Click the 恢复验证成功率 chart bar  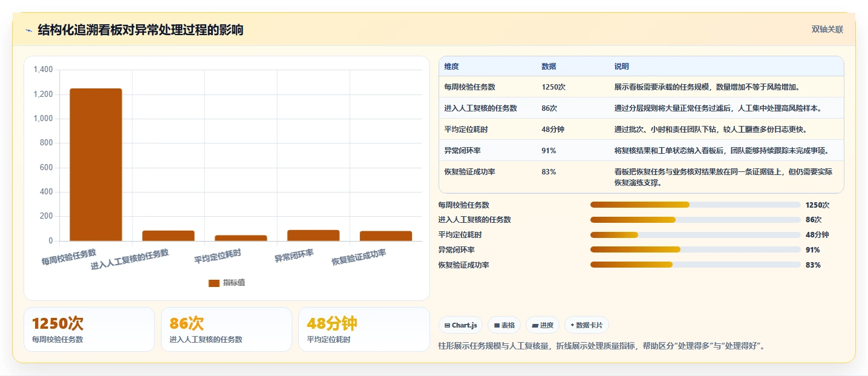click(386, 236)
